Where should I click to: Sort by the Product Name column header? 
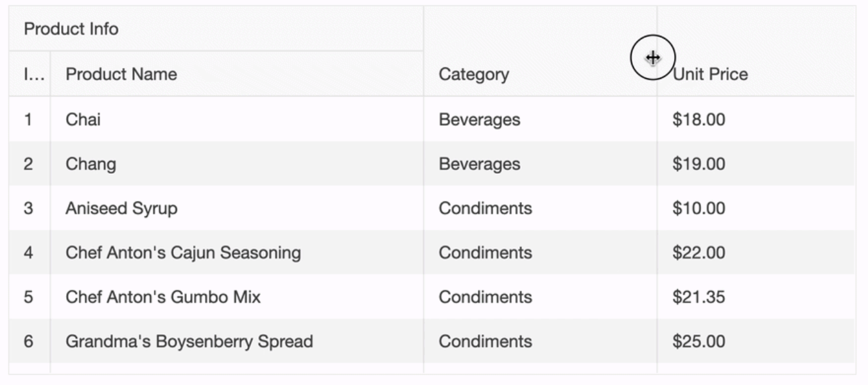click(121, 74)
